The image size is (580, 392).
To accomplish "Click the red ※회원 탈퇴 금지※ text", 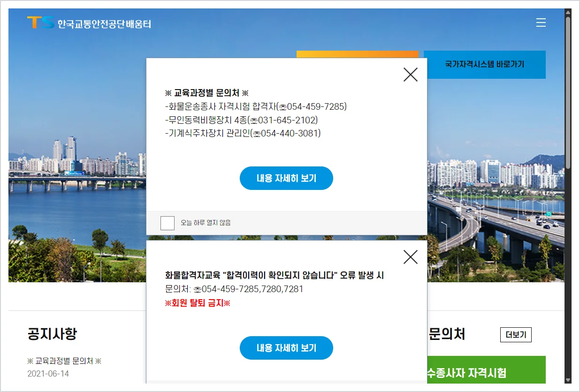I will point(198,303).
